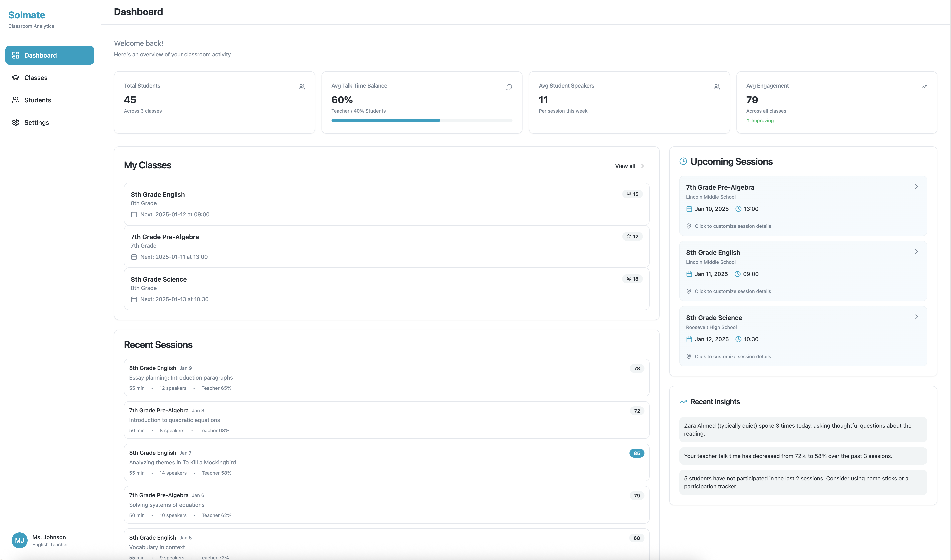Image resolution: width=951 pixels, height=560 pixels.
Task: Click the location pin under 7th Grade Pre-Algebra session
Action: point(689,226)
